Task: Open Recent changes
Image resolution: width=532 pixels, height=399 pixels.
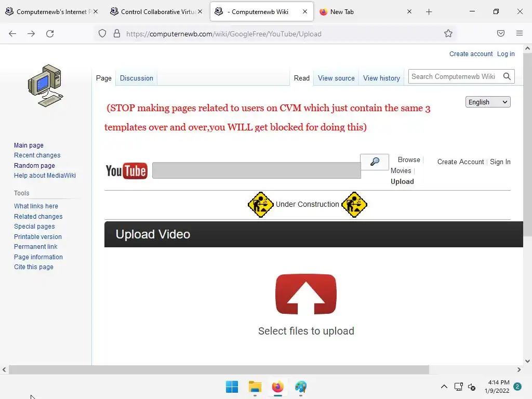Action: pos(37,155)
